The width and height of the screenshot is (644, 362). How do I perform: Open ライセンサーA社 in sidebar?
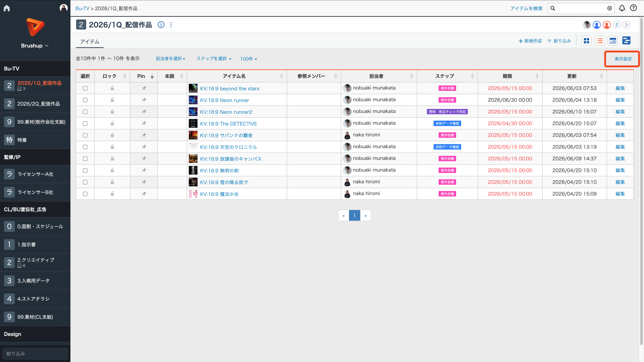35,174
